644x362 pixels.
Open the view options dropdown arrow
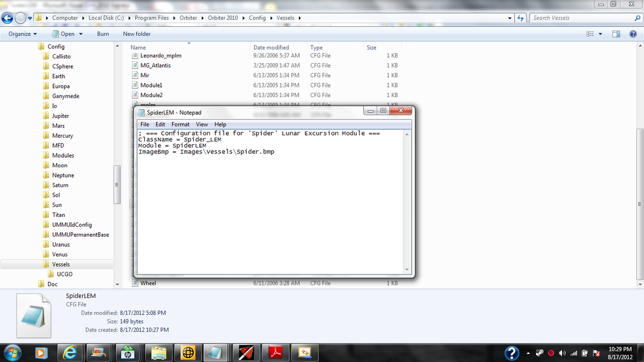coord(601,34)
